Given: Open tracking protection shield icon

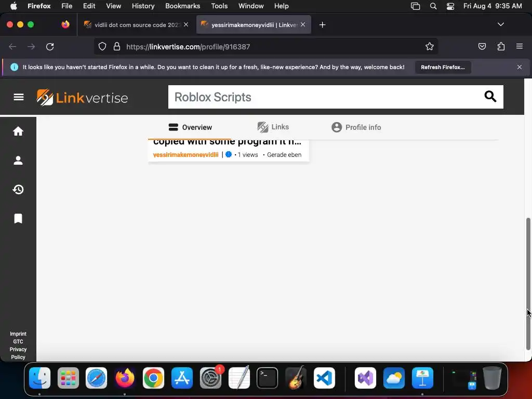Looking at the screenshot, I should (102, 46).
